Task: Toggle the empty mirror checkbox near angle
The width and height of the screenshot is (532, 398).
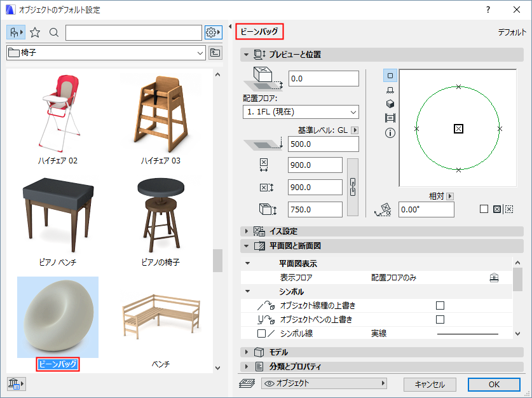Action: point(484,209)
